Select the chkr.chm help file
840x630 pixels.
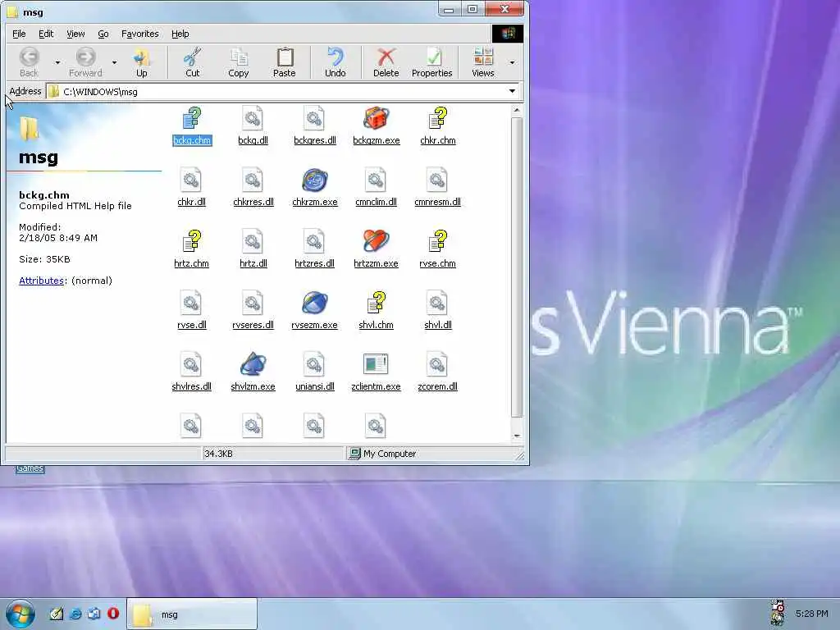tap(438, 126)
